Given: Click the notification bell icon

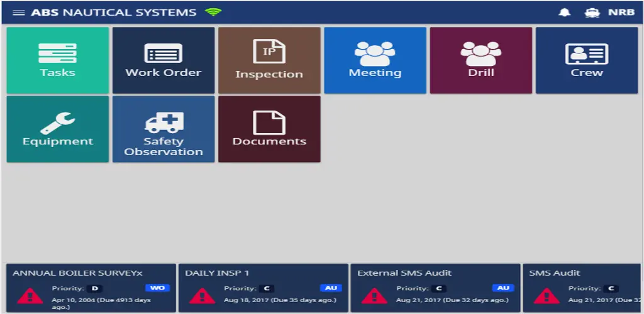Looking at the screenshot, I should [565, 13].
